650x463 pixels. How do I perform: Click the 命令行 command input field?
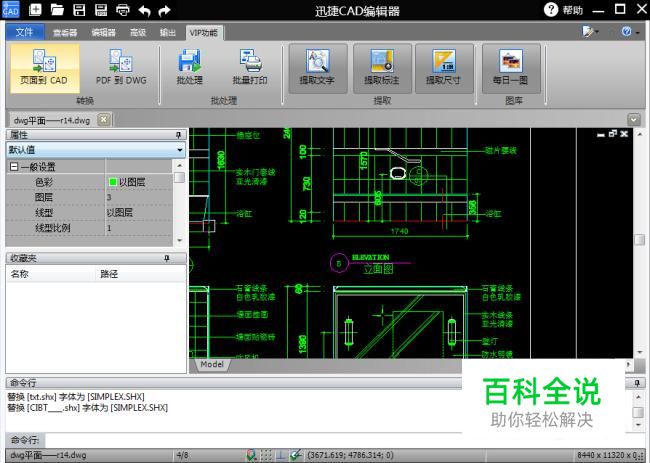coord(253,440)
